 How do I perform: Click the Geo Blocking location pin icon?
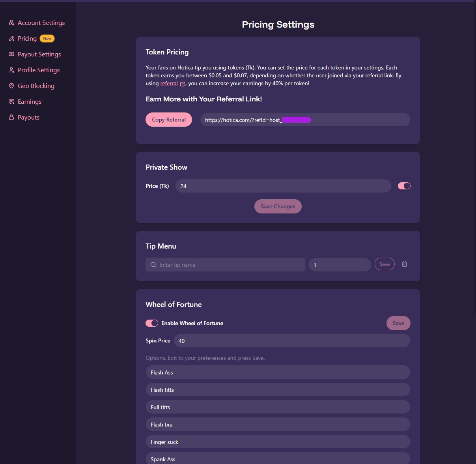[x=11, y=86]
